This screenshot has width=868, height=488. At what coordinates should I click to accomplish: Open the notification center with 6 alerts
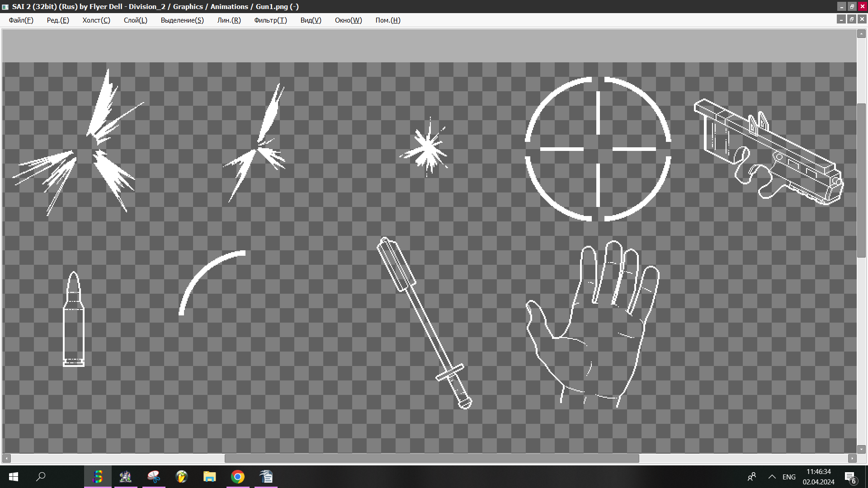(x=849, y=477)
